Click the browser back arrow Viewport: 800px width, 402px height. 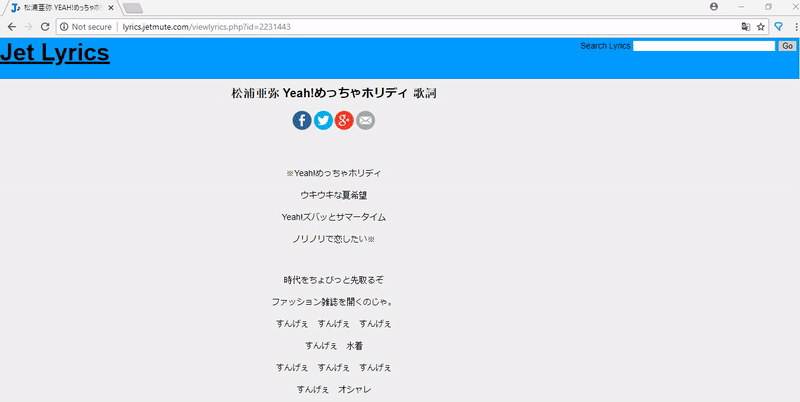[12, 27]
